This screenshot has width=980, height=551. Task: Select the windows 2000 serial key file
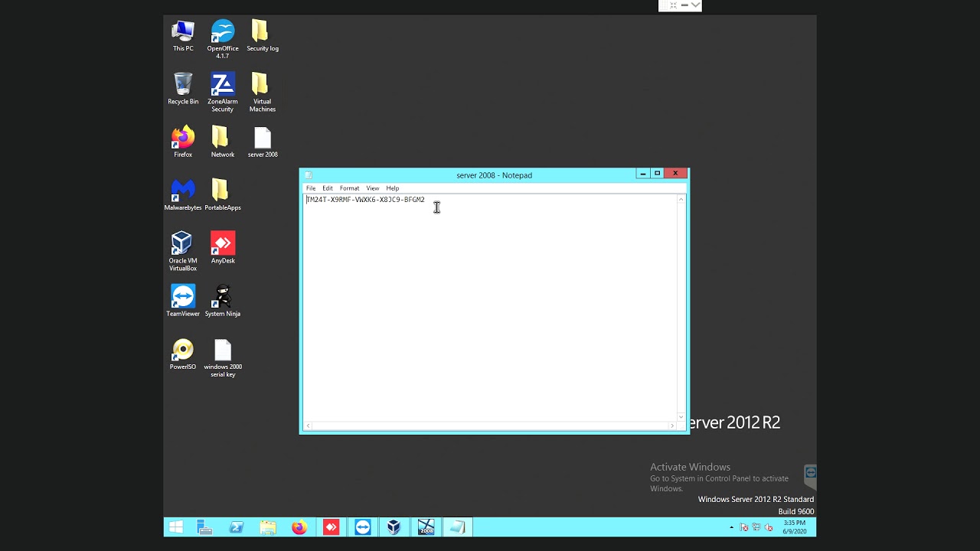click(x=223, y=357)
